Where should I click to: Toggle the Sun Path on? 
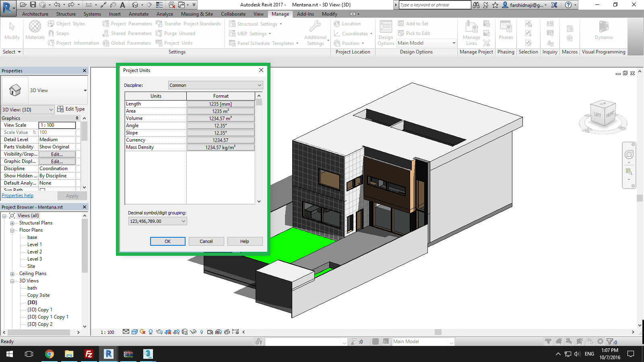pyautogui.click(x=142, y=332)
